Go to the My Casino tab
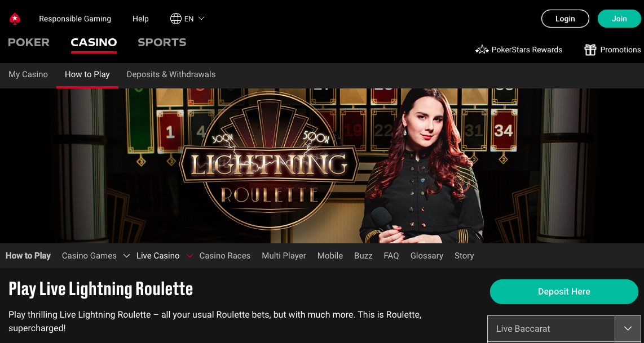 click(28, 75)
